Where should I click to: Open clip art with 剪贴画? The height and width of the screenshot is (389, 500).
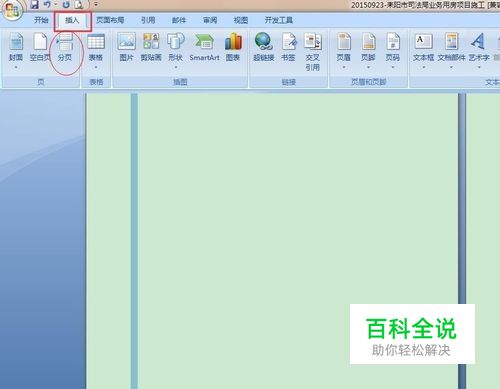tap(151, 47)
